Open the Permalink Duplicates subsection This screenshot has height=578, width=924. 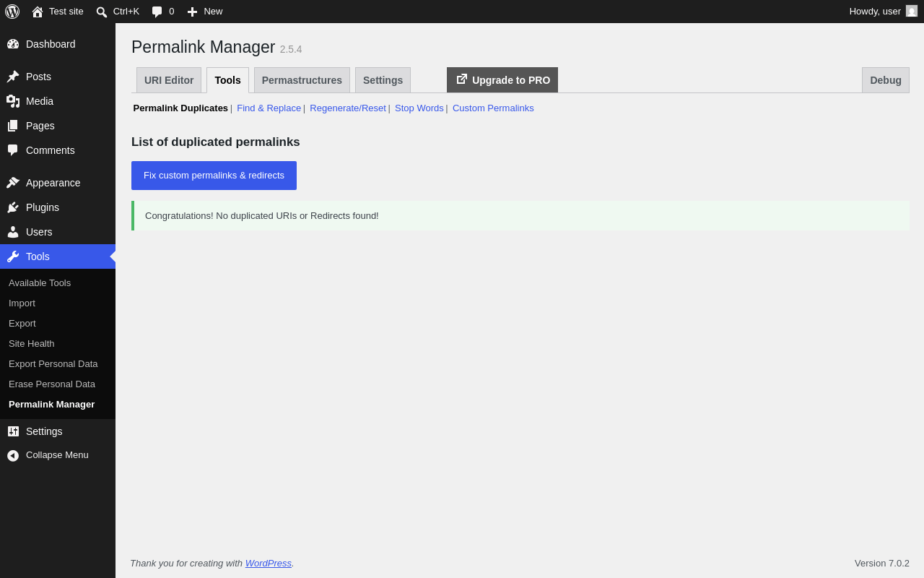[180, 108]
